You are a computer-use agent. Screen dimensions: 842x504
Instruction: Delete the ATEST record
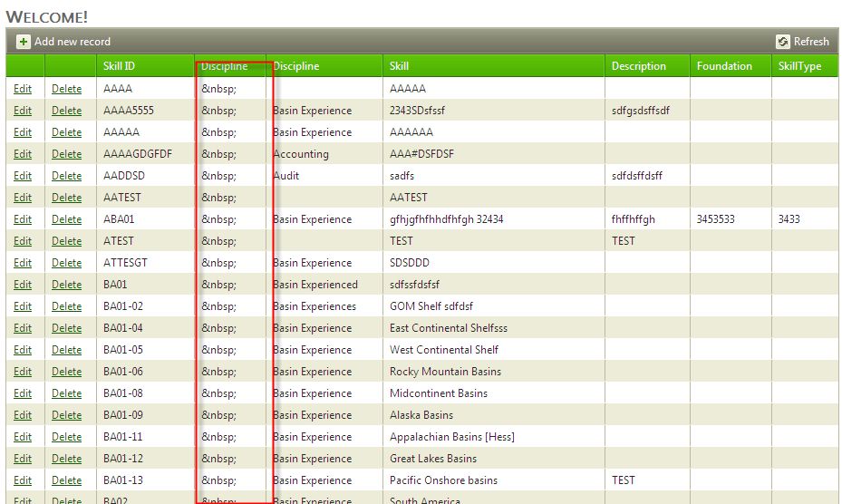tap(66, 241)
